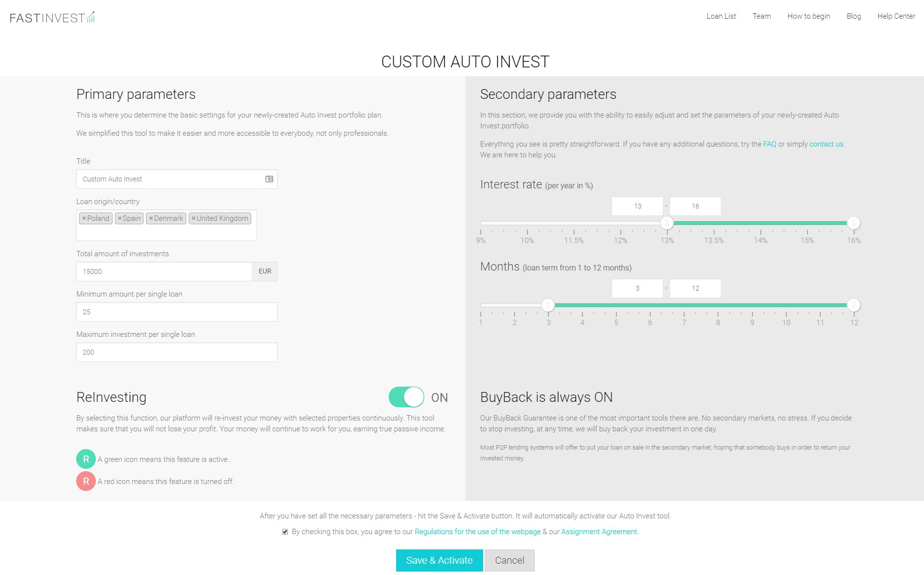Uncheck the agreement checkbox
924x575 pixels.
pos(285,532)
